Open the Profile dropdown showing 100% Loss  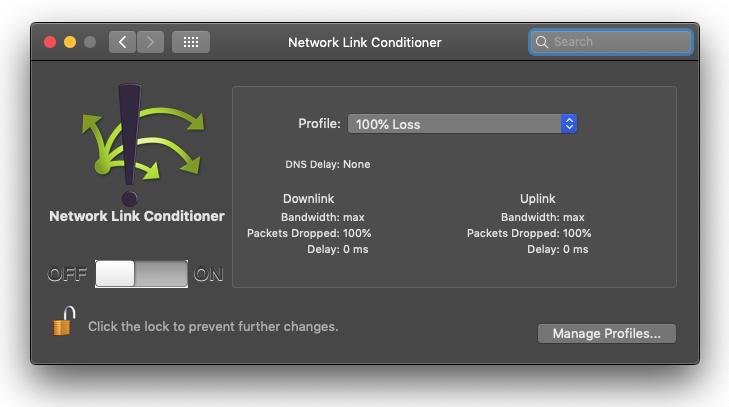(x=455, y=124)
